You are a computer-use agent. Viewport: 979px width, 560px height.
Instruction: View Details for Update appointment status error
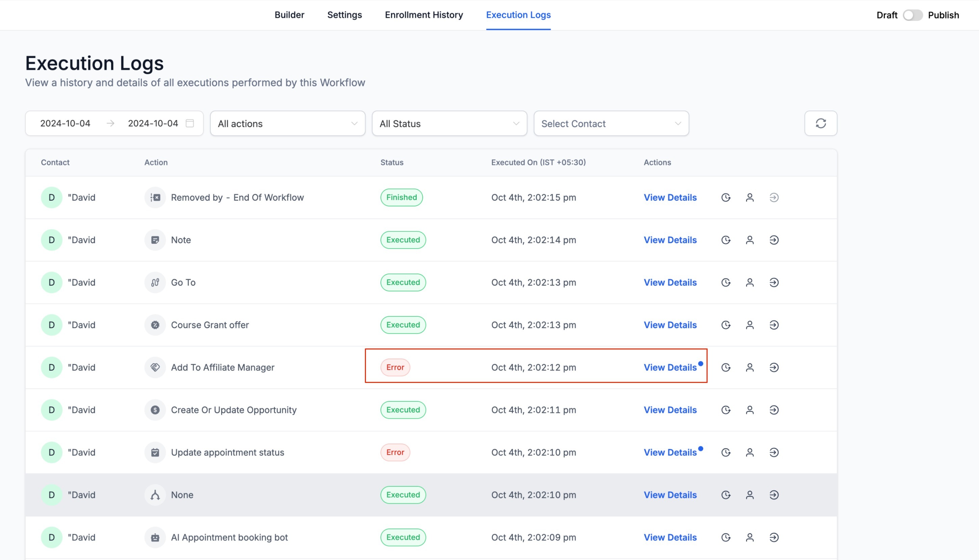pyautogui.click(x=670, y=452)
